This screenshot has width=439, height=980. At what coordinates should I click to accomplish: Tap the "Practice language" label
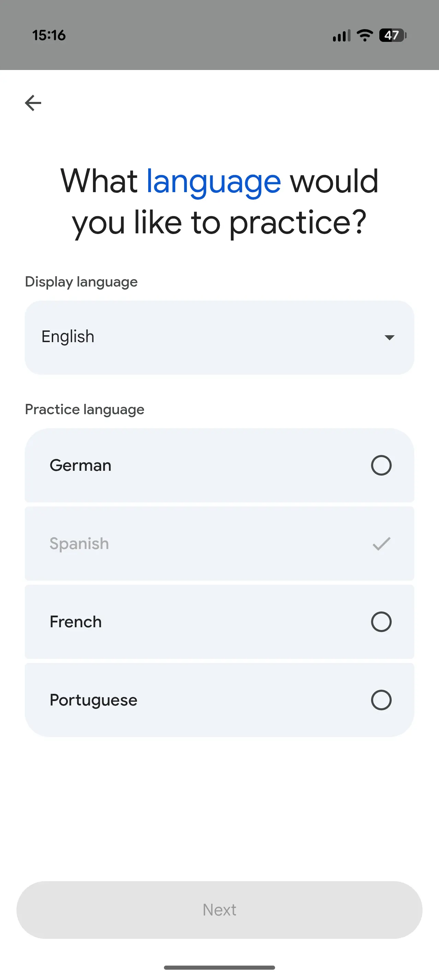(x=85, y=409)
